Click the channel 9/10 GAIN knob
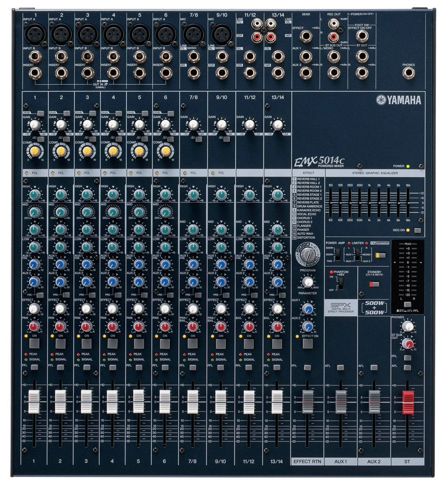Viewport: 448px width, 490px height. tap(221, 125)
